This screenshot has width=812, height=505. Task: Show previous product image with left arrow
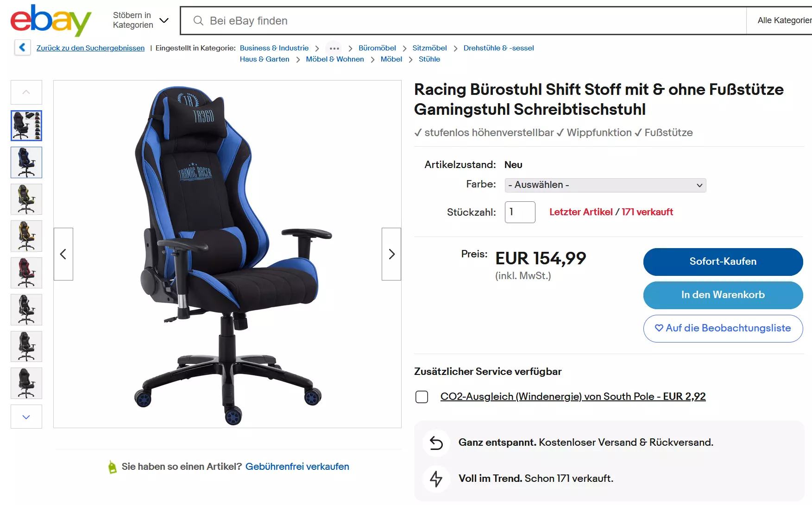click(63, 254)
